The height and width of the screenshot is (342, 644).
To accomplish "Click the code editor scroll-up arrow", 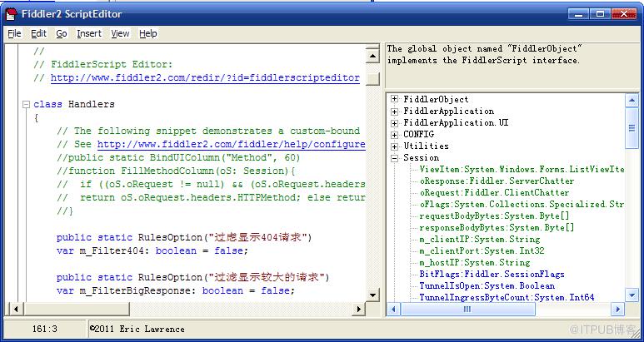I will [x=372, y=56].
